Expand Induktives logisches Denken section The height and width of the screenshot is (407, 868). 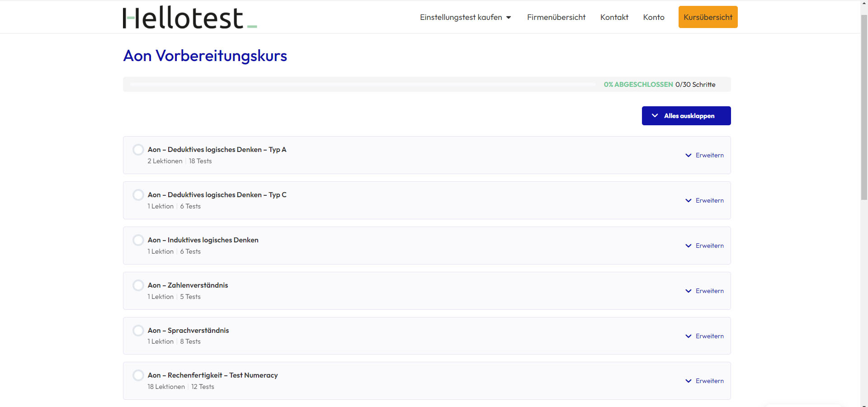pyautogui.click(x=704, y=246)
